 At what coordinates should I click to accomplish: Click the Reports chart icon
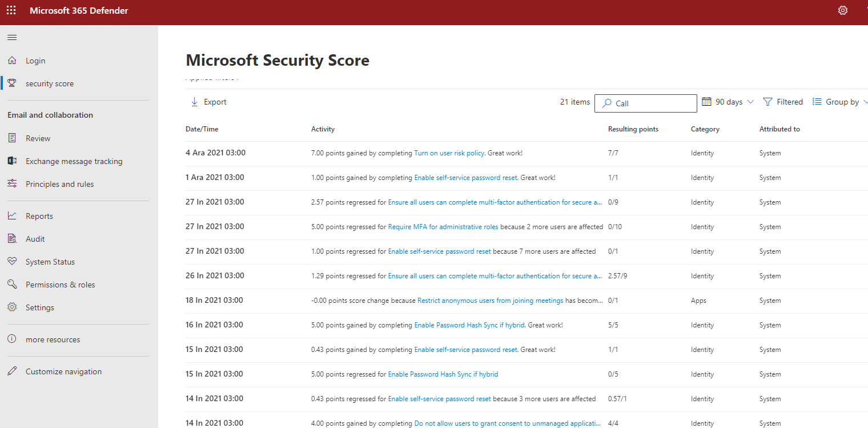pyautogui.click(x=12, y=216)
